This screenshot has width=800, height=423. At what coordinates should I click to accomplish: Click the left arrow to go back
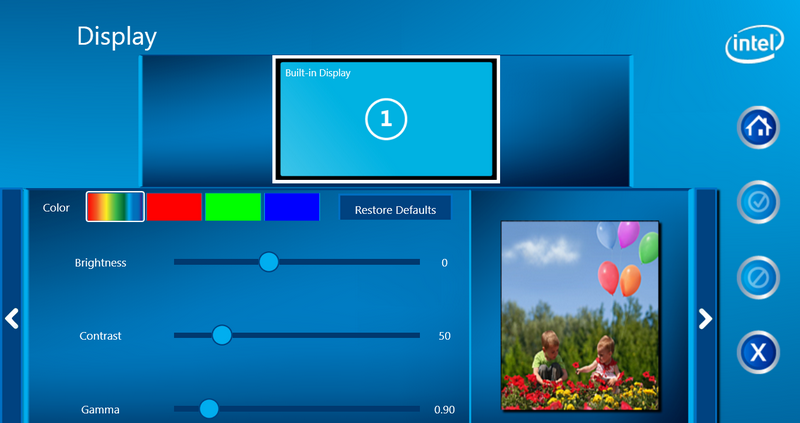click(12, 319)
